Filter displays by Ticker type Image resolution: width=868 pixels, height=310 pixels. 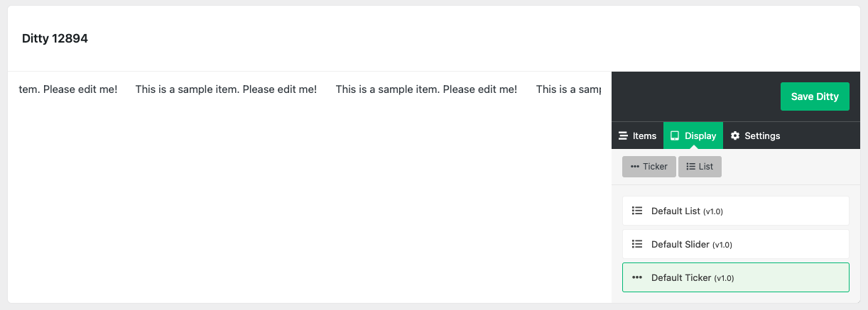(x=649, y=167)
